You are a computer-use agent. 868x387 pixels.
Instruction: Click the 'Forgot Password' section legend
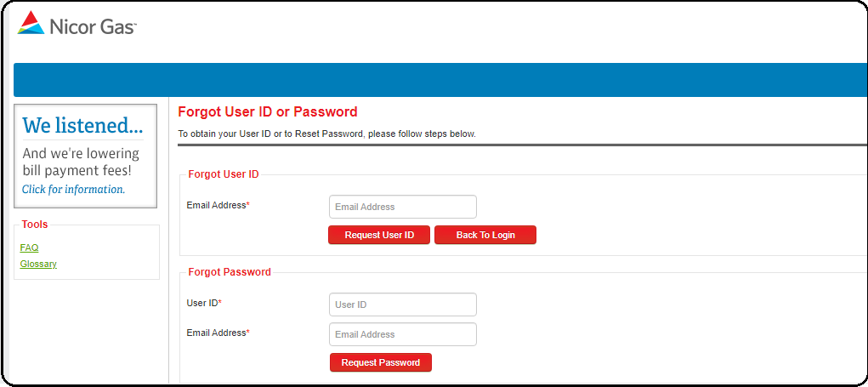230,272
